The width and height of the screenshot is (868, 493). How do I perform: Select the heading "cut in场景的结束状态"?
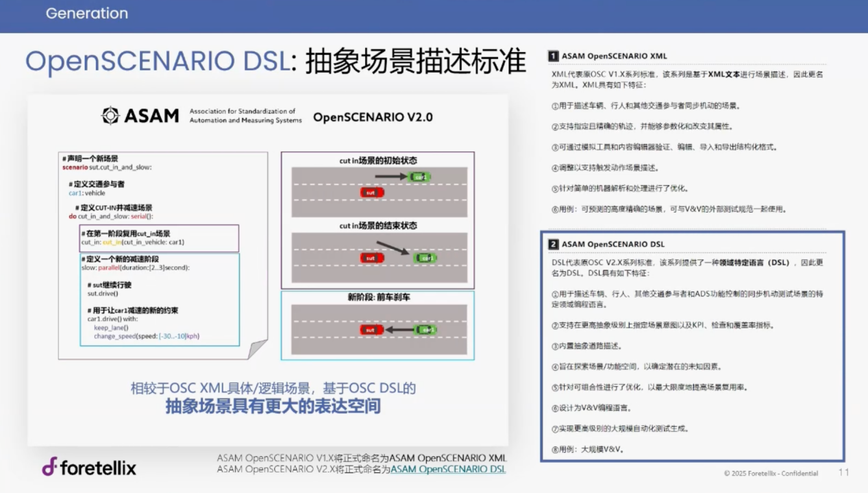(378, 226)
